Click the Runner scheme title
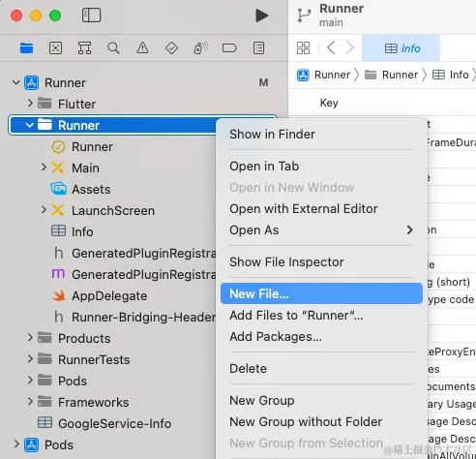 342,9
